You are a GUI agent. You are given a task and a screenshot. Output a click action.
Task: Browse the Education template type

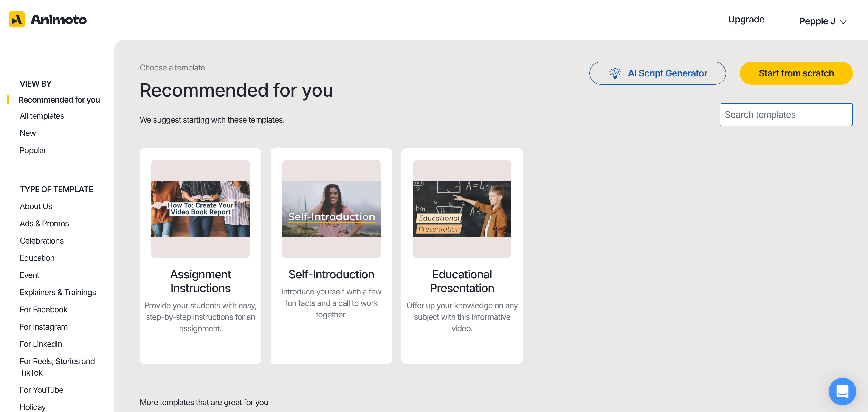click(37, 258)
